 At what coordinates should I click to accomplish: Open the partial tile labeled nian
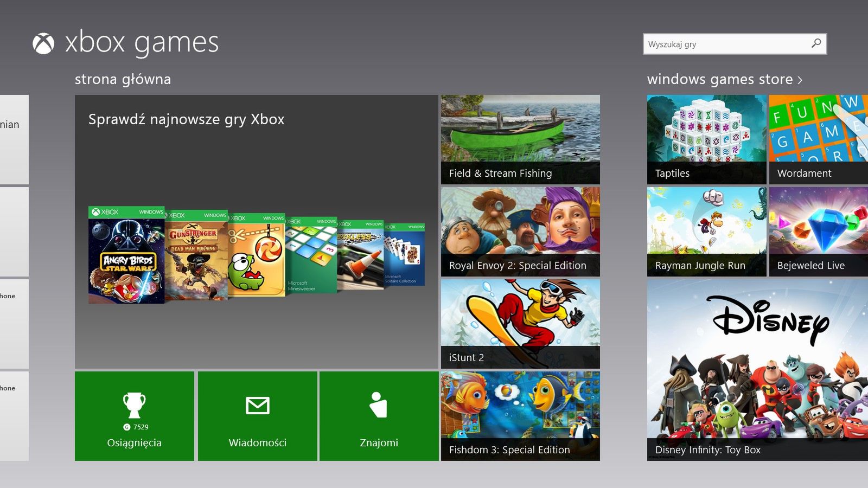(14, 139)
